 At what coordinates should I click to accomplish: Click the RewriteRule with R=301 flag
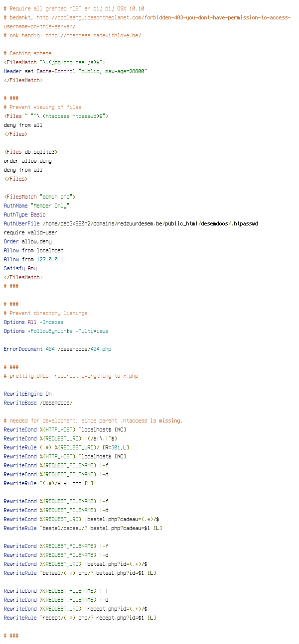pos(66,447)
